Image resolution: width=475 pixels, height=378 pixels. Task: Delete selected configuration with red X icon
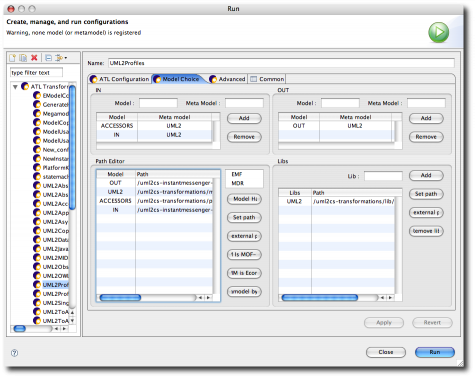pos(34,58)
